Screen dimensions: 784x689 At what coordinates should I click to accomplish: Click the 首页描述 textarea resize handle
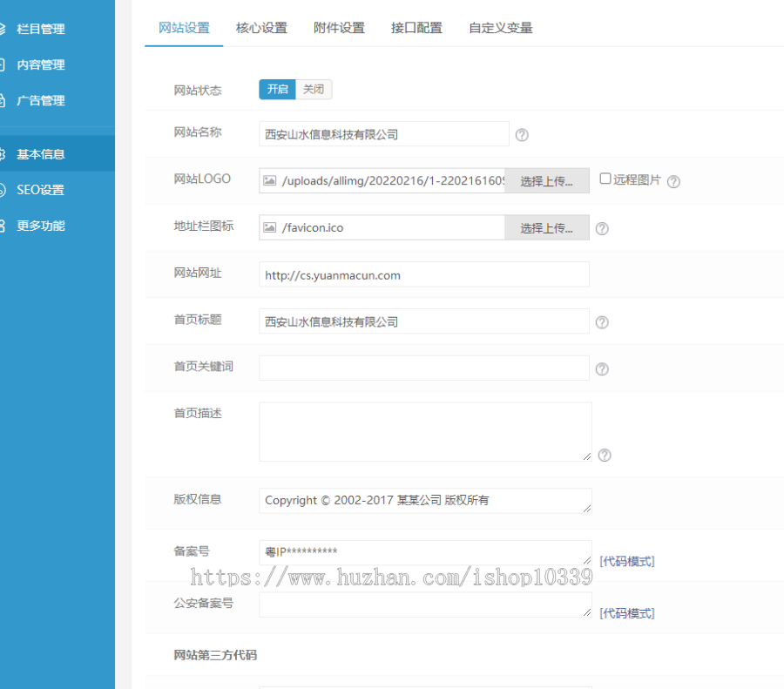click(x=587, y=456)
